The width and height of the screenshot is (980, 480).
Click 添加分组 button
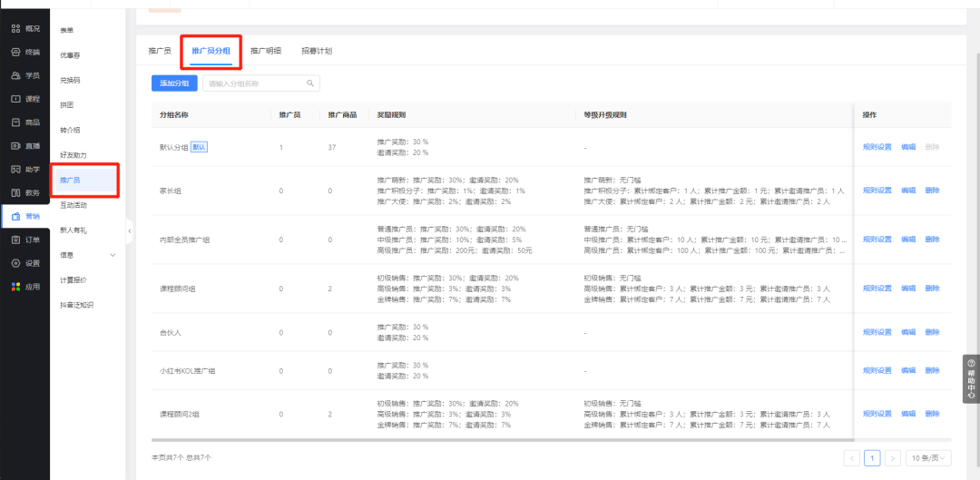point(173,83)
